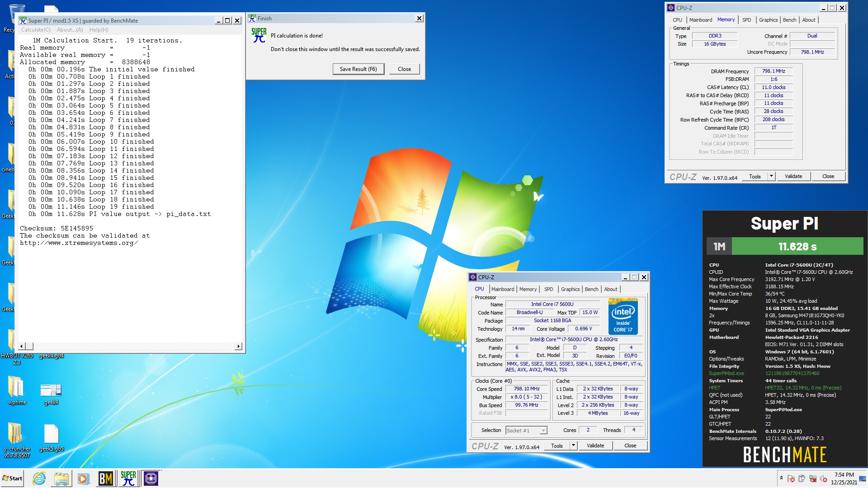Screen dimensions: 868x488
Task: Open the wprime desktop folder
Action: click(17, 391)
